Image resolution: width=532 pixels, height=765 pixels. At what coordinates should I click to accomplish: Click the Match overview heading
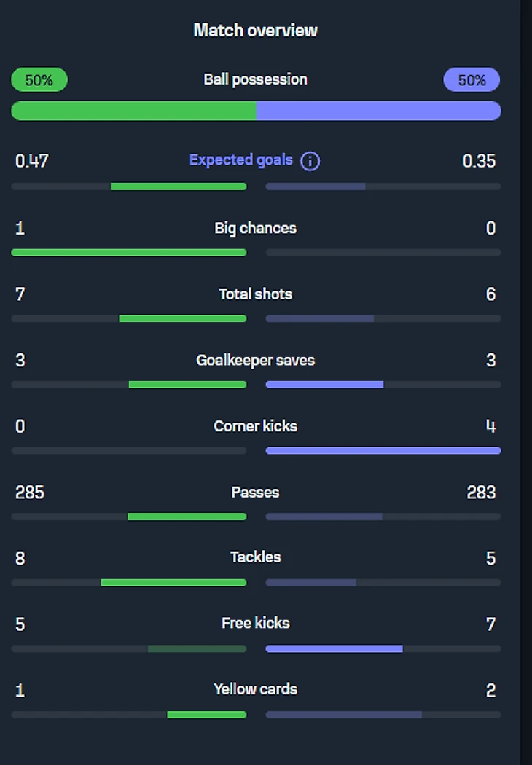pyautogui.click(x=255, y=31)
